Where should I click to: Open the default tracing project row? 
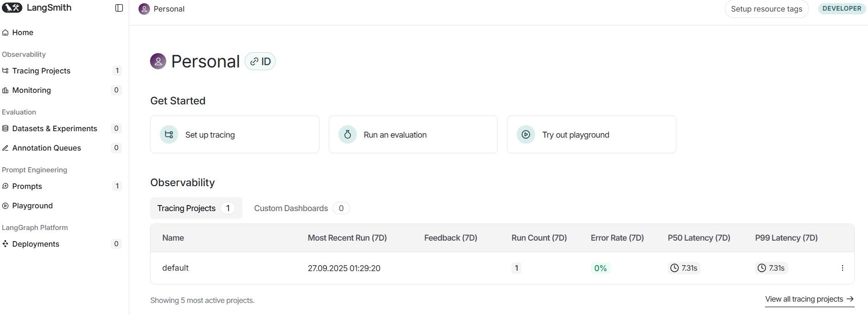(175, 268)
